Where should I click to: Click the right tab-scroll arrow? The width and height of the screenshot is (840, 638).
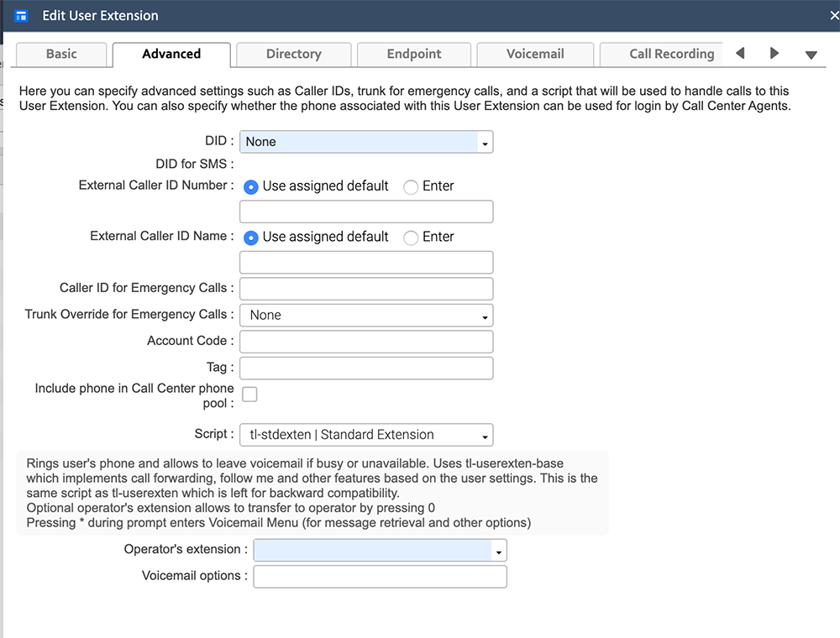click(774, 52)
